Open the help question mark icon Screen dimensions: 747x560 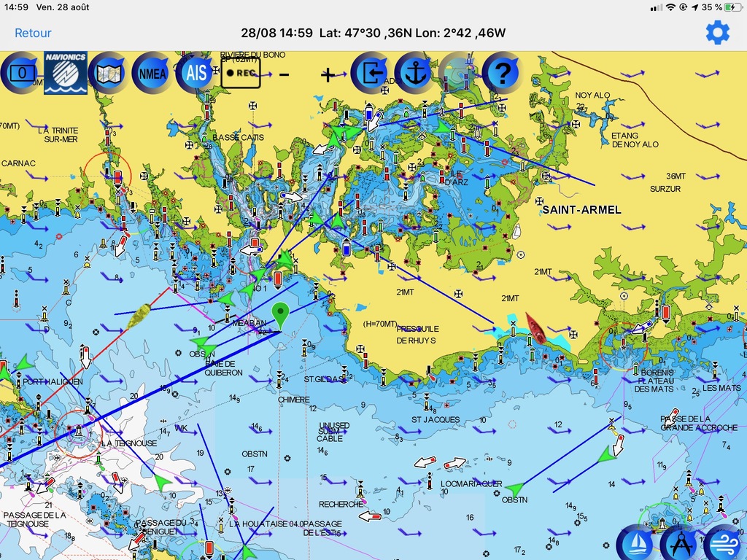coord(502,74)
